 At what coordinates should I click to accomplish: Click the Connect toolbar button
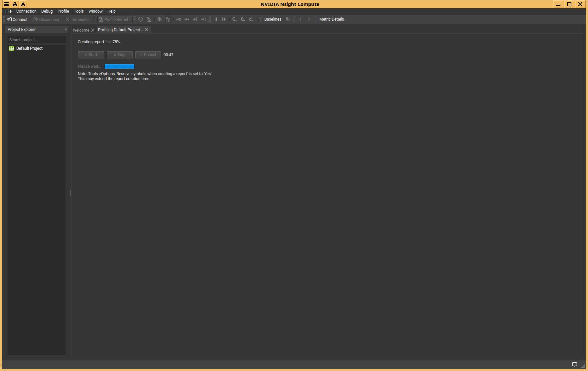17,19
